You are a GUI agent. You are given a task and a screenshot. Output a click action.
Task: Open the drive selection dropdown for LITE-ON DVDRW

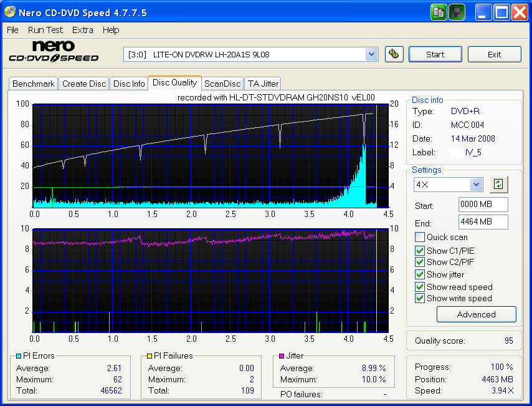point(372,54)
